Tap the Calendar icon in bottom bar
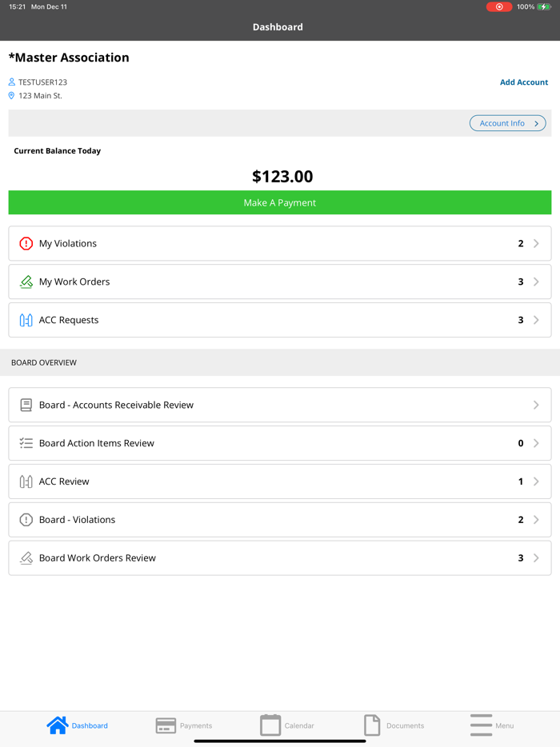 (x=270, y=725)
